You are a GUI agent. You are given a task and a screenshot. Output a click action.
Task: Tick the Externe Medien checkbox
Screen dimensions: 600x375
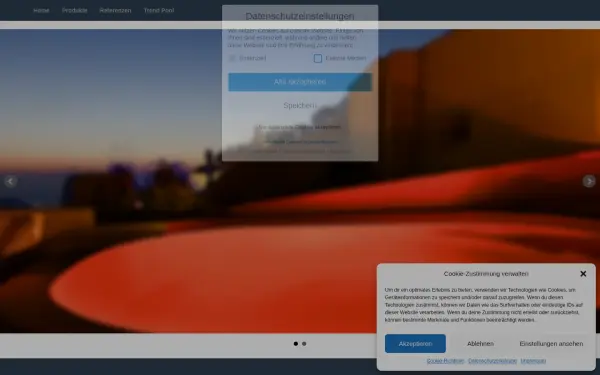pyautogui.click(x=318, y=58)
